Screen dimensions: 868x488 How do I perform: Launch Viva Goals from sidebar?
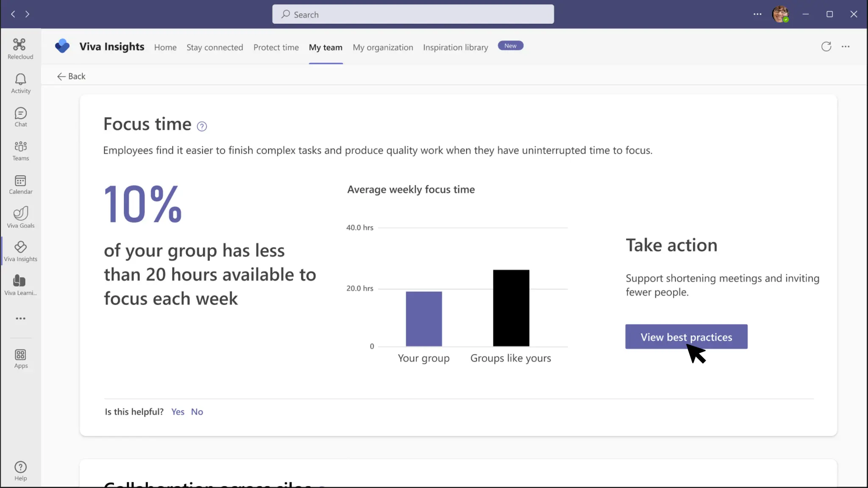(x=20, y=218)
